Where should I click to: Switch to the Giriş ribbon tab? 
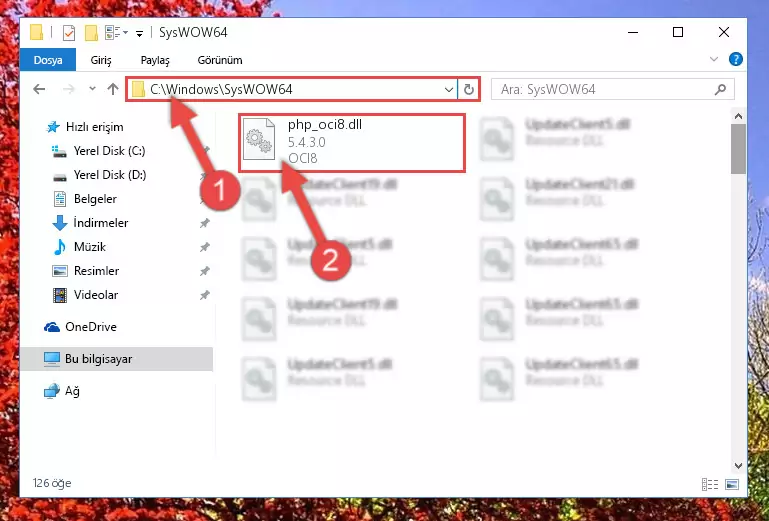101,60
